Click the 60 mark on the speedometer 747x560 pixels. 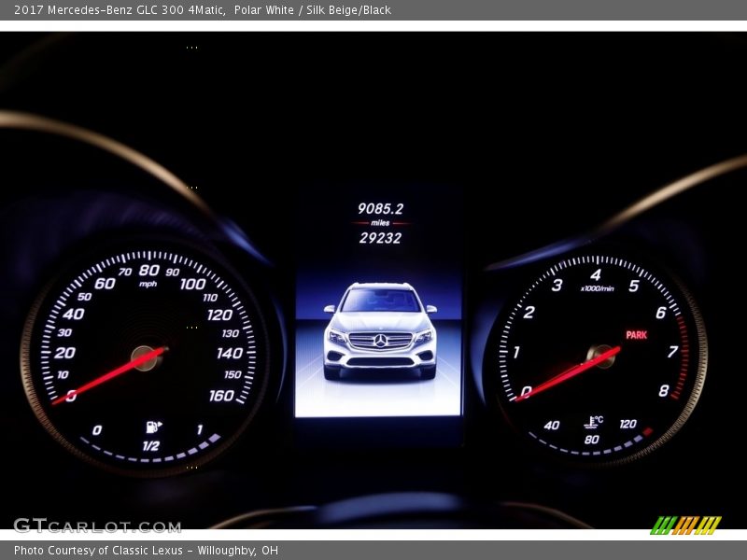[x=105, y=284]
